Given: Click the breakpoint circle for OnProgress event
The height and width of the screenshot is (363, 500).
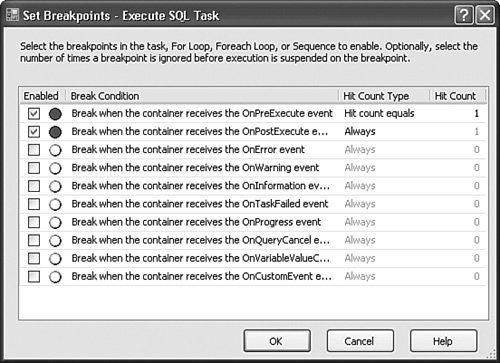Looking at the screenshot, I should click(x=55, y=222).
